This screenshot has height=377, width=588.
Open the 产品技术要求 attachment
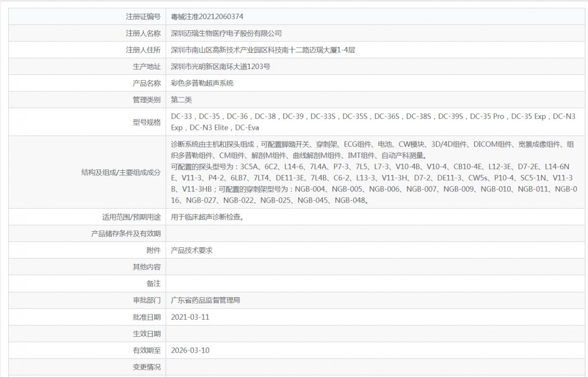192,250
